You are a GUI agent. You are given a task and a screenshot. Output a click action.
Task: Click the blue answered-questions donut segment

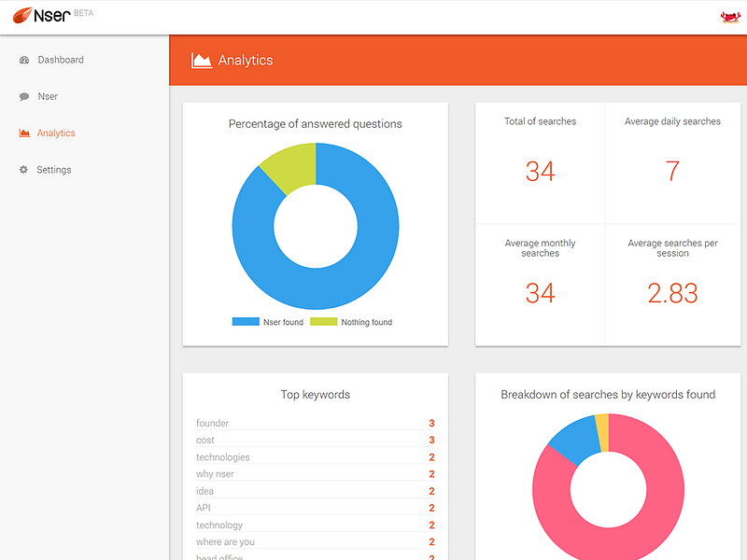(362, 267)
